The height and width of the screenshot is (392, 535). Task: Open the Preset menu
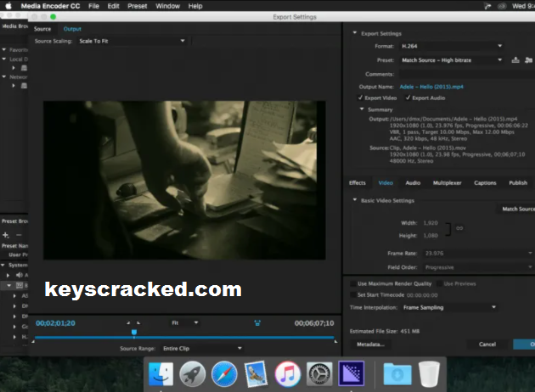[x=138, y=6]
